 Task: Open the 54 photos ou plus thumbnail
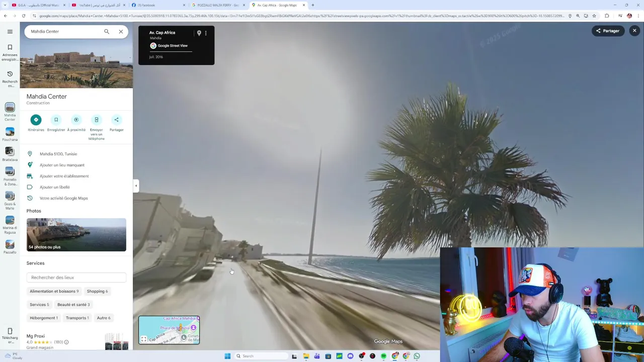(x=76, y=235)
